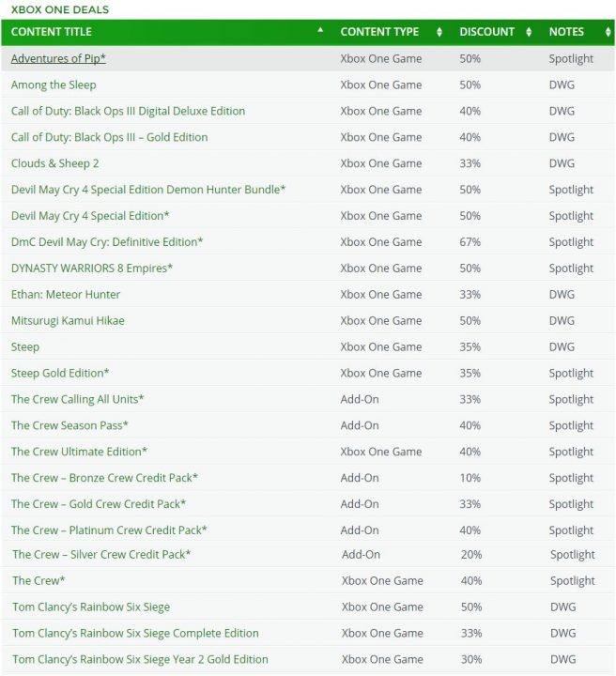Open DYNASTY WARRIORS 8 Empires link
This screenshot has width=616, height=676.
[x=92, y=269]
